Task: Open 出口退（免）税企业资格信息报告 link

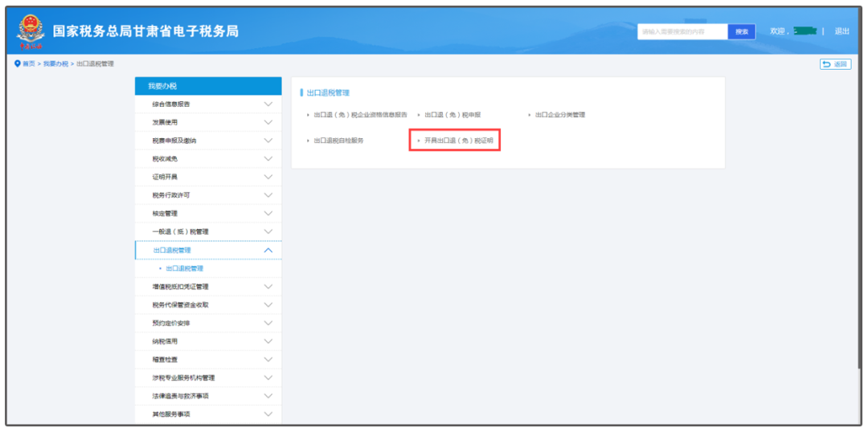Action: tap(360, 115)
